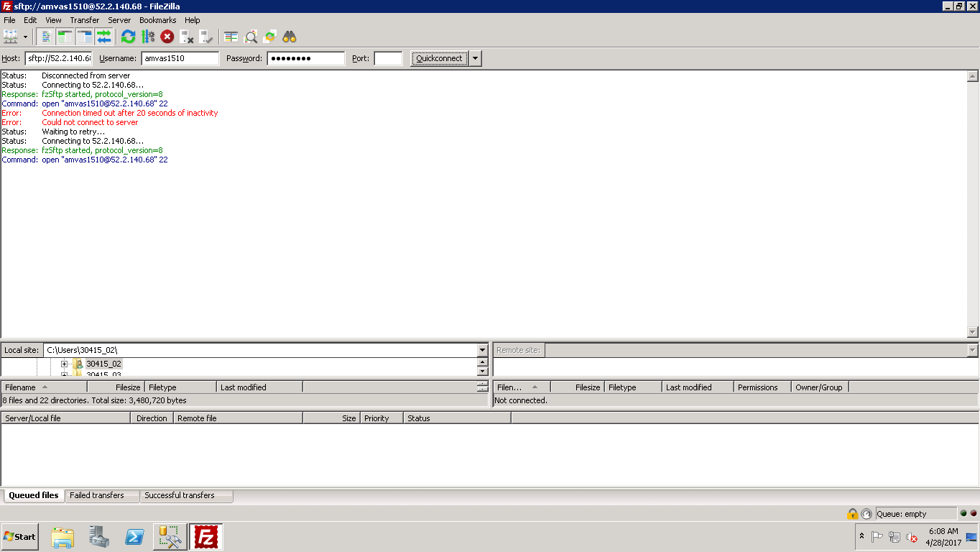The height and width of the screenshot is (552, 980).
Task: Click the Windows Start button
Action: (x=20, y=536)
